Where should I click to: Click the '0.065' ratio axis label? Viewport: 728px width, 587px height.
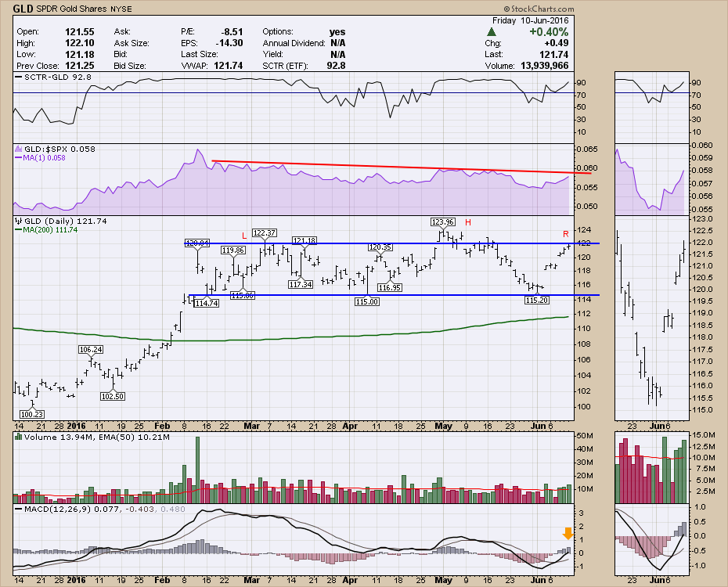tap(587, 149)
